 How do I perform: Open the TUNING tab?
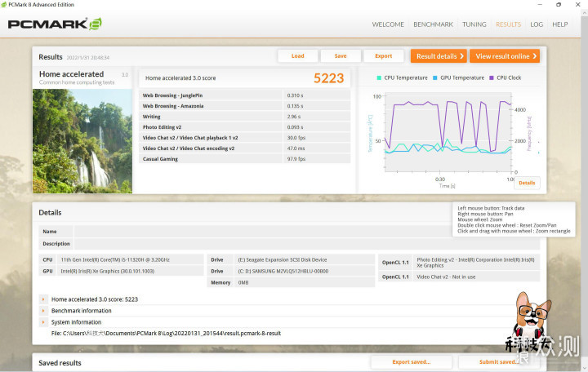tap(474, 24)
